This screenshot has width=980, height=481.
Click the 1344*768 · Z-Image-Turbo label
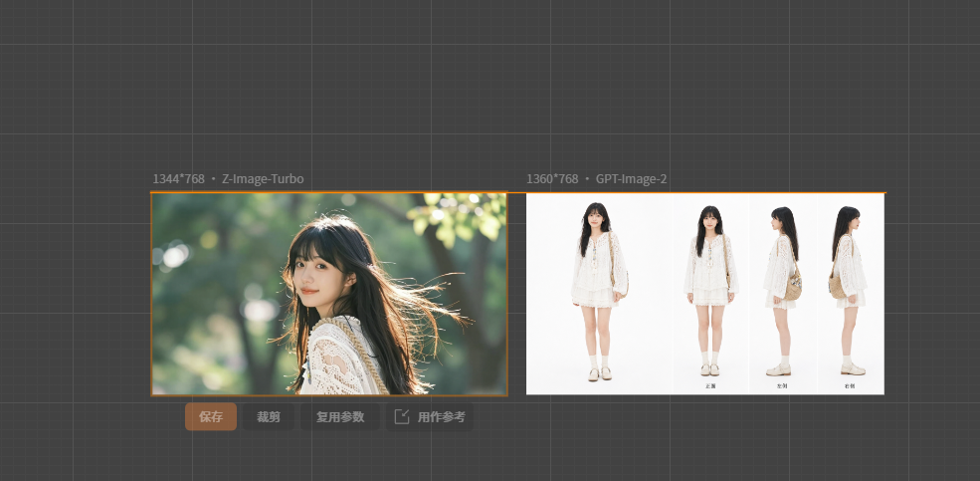pos(228,179)
